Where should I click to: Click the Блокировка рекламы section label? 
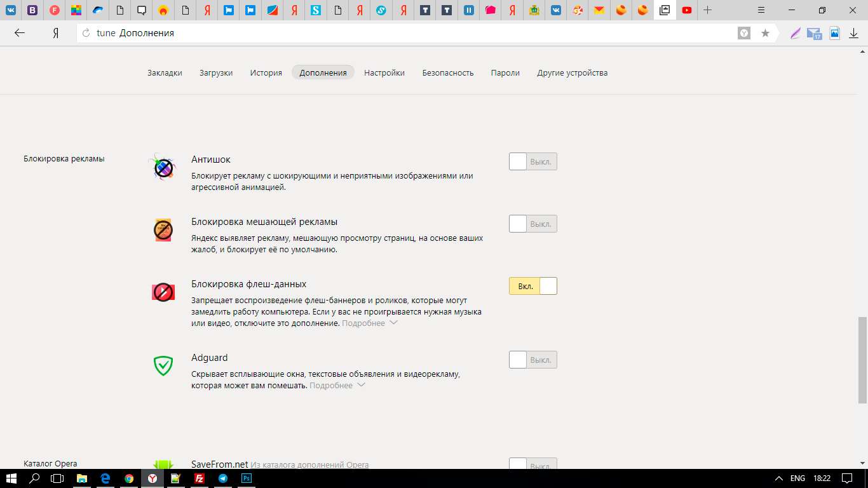pyautogui.click(x=64, y=159)
